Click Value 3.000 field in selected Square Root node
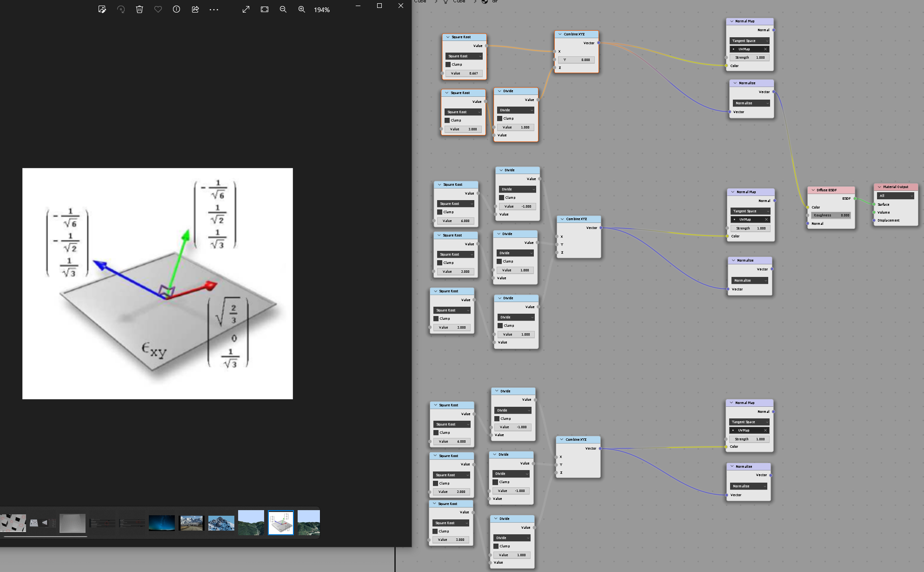This screenshot has width=924, height=572. (x=463, y=129)
